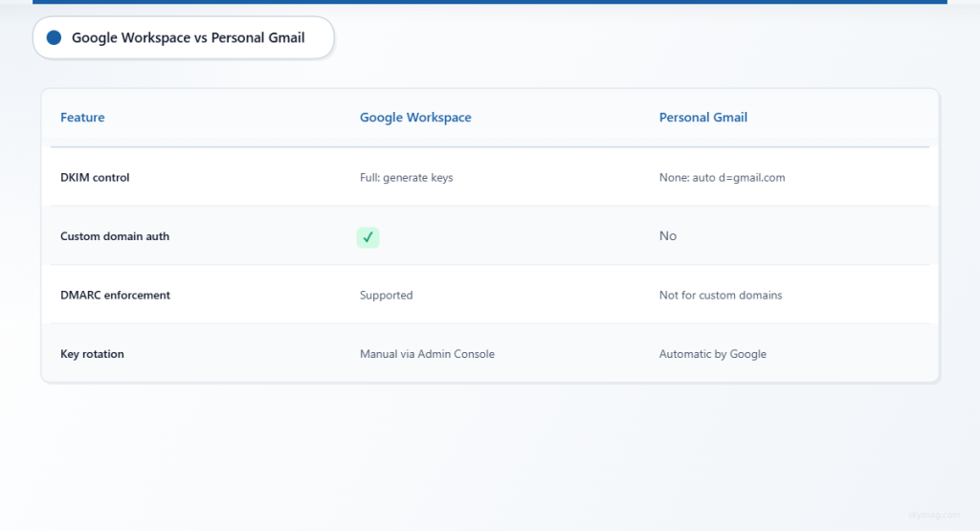Click the Not for custom domains cell
This screenshot has width=980, height=531.
coord(721,295)
